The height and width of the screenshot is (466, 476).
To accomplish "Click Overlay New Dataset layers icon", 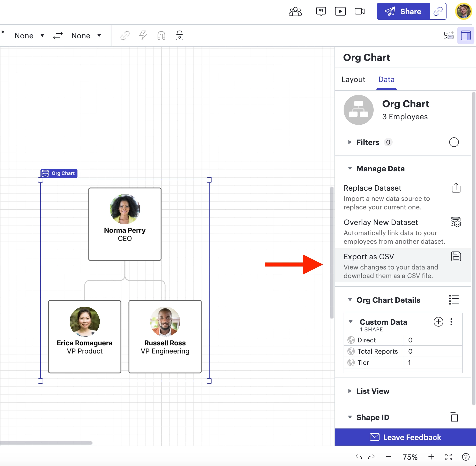I will tap(456, 222).
